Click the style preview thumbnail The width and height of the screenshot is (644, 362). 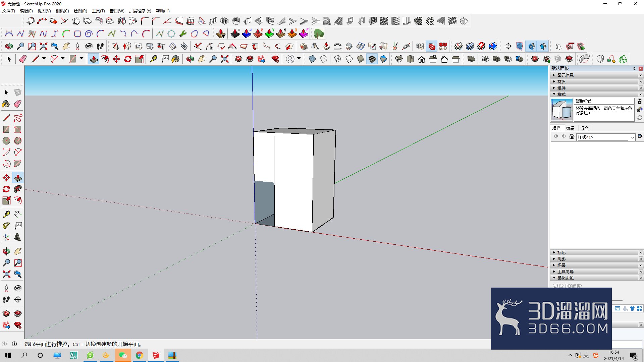(562, 110)
